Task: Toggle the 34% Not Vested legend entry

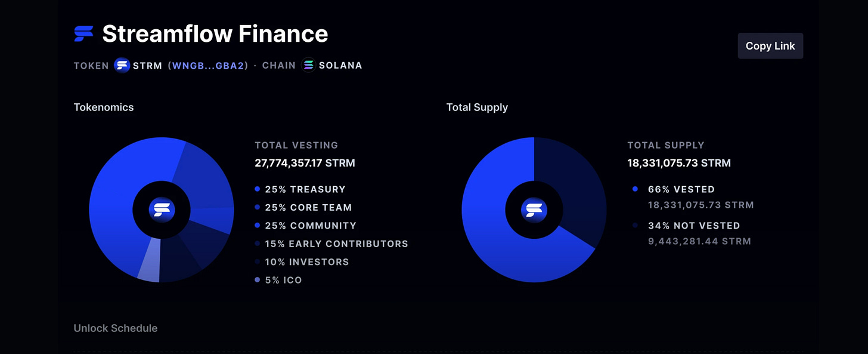Action: pyautogui.click(x=694, y=225)
